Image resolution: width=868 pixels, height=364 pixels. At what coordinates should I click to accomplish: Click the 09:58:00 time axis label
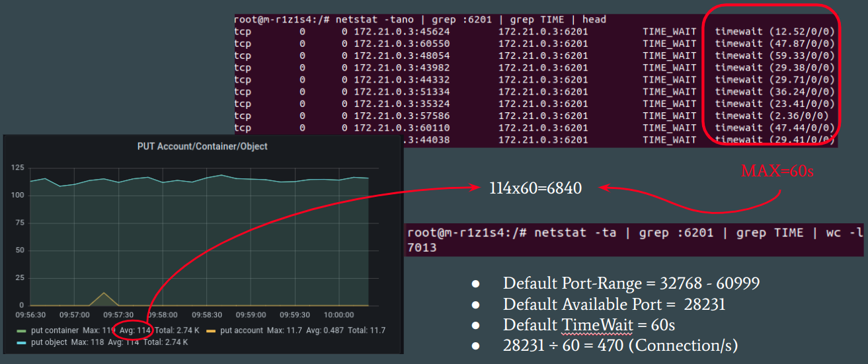click(163, 315)
